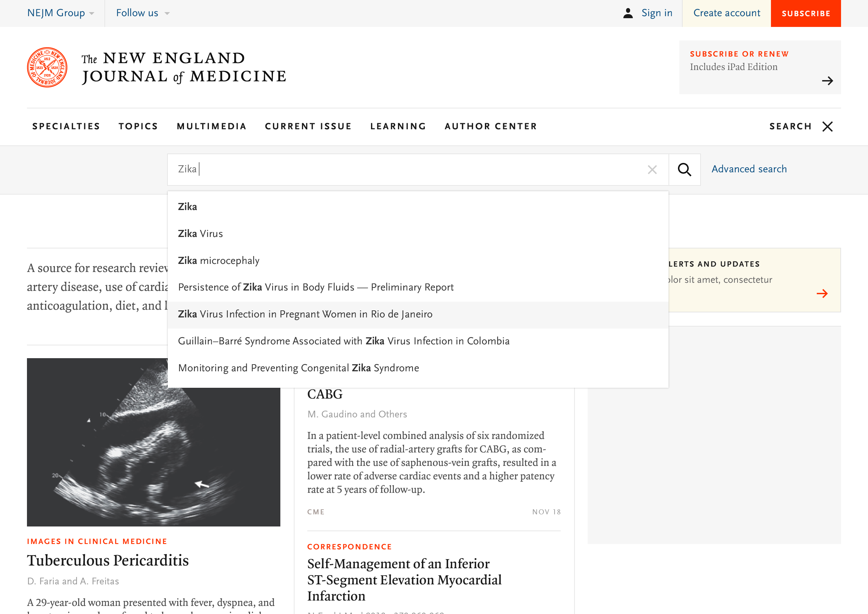Screen dimensions: 868x614
Task: Click the Create account link
Action: tap(726, 13)
